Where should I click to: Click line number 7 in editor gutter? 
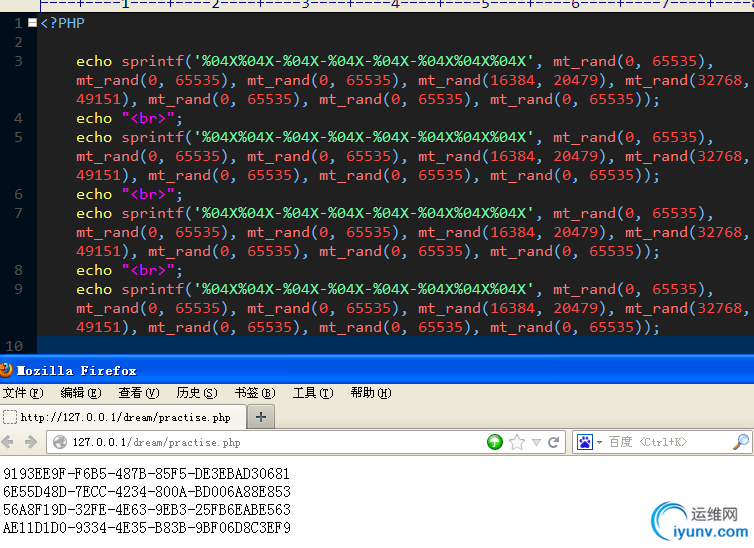click(x=18, y=213)
